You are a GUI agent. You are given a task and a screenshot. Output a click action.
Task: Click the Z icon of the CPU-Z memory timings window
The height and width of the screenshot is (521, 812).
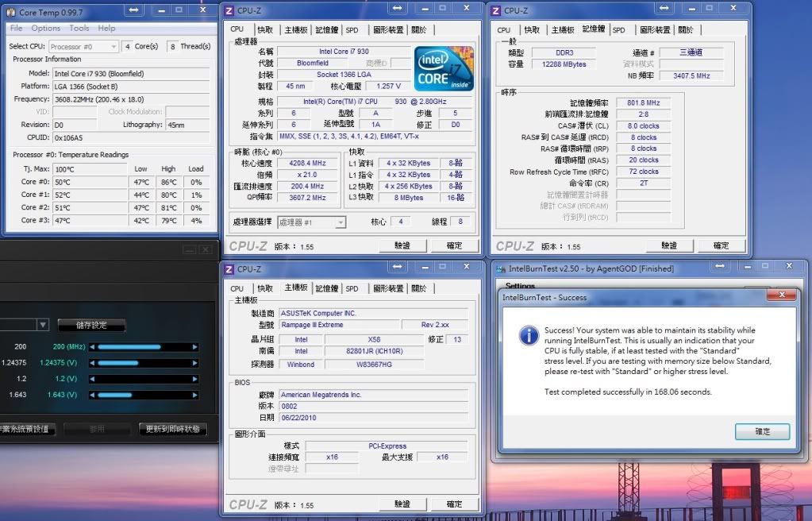pos(496,10)
